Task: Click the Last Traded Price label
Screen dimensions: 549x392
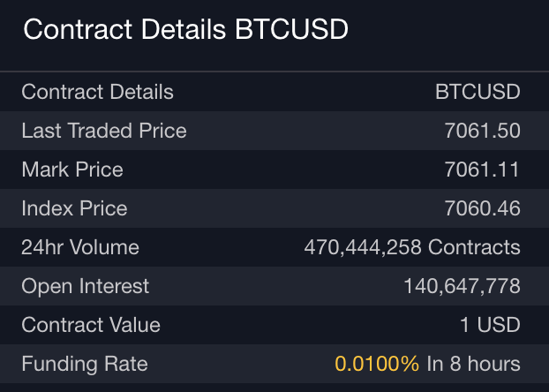Action: click(104, 131)
